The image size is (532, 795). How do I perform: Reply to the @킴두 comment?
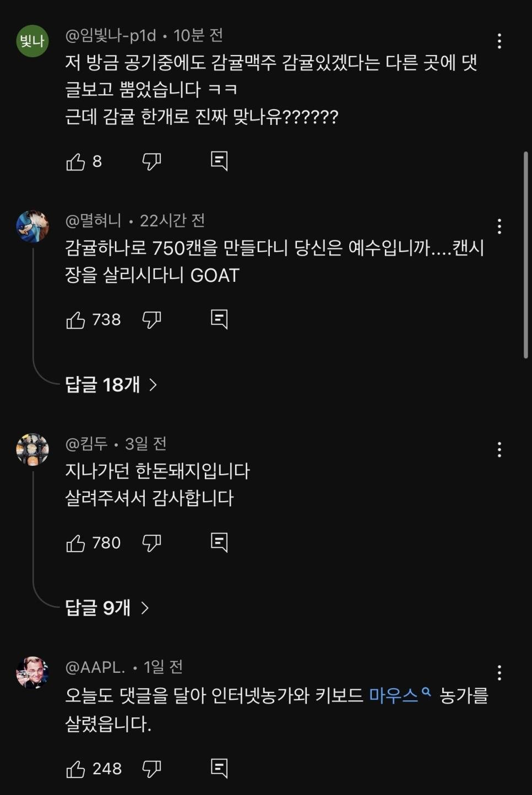tap(219, 543)
